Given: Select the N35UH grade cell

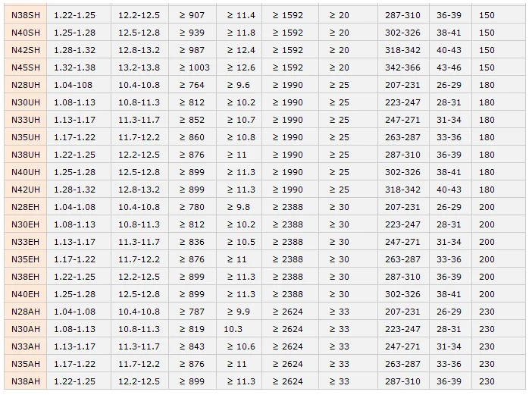Looking at the screenshot, I should point(26,137).
